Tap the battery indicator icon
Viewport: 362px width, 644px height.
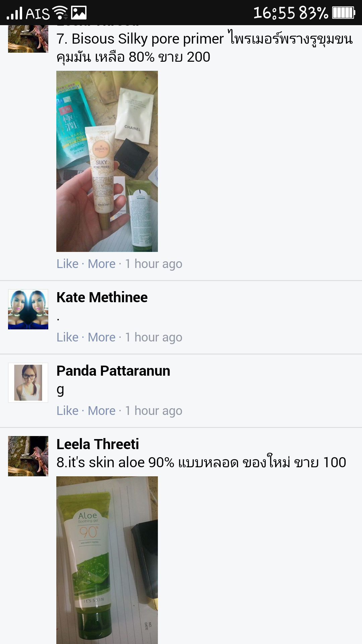click(x=344, y=13)
